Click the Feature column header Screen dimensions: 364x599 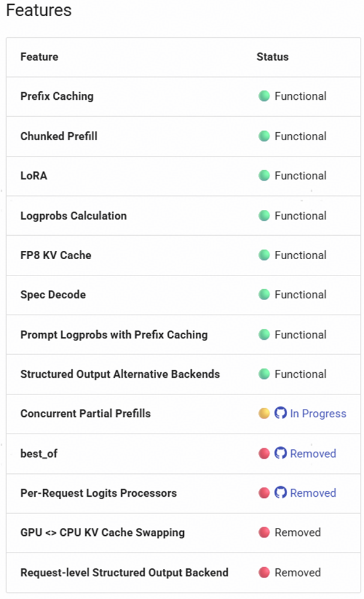[x=39, y=57]
